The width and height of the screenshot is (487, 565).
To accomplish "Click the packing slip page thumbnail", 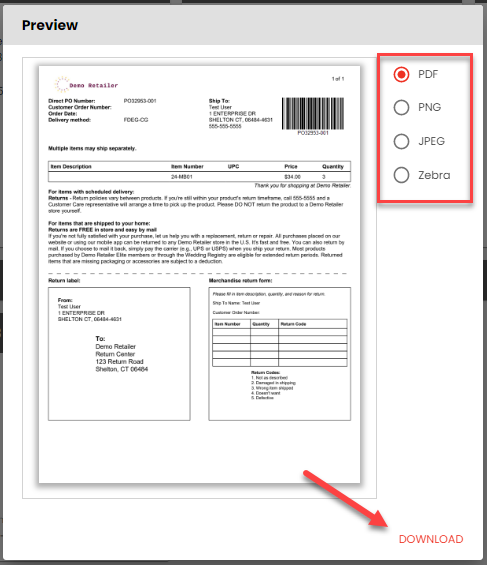I will pos(199,274).
